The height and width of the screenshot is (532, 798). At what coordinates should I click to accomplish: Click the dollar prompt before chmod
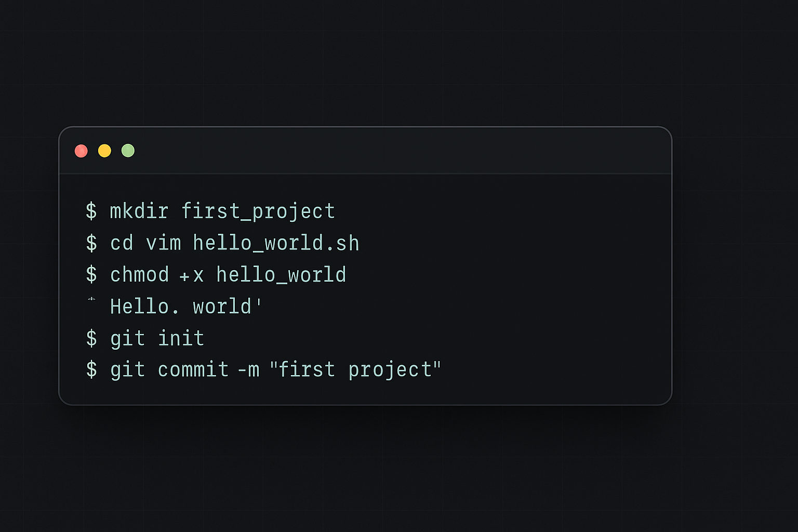91,274
